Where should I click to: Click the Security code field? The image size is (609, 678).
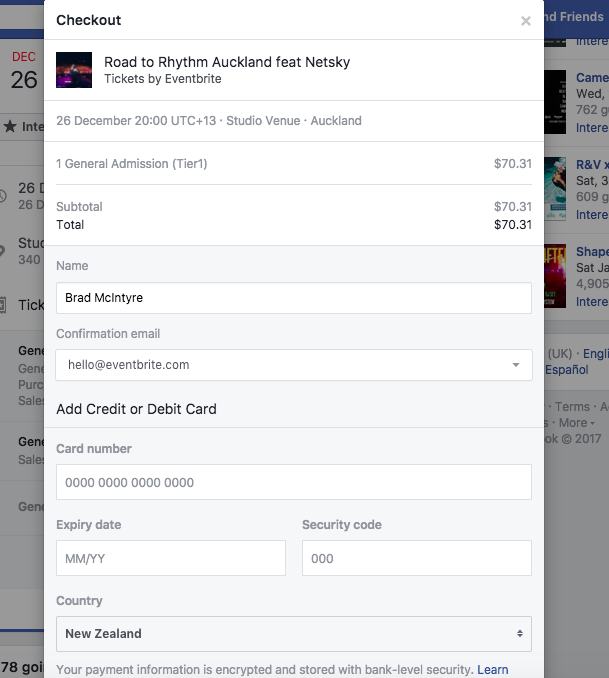(x=417, y=558)
